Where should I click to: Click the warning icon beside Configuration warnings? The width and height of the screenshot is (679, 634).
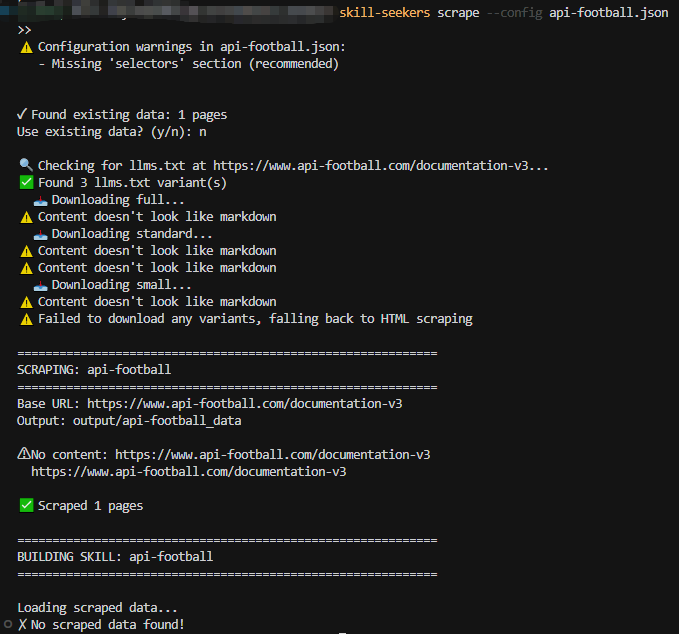(25, 47)
